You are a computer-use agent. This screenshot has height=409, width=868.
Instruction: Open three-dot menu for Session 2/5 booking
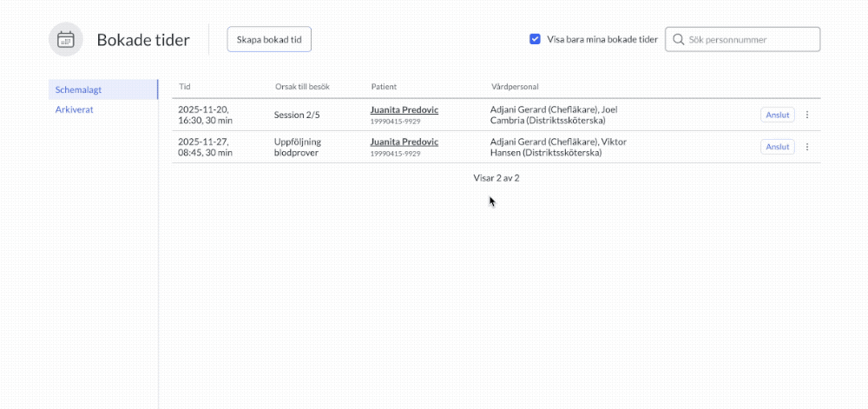806,115
